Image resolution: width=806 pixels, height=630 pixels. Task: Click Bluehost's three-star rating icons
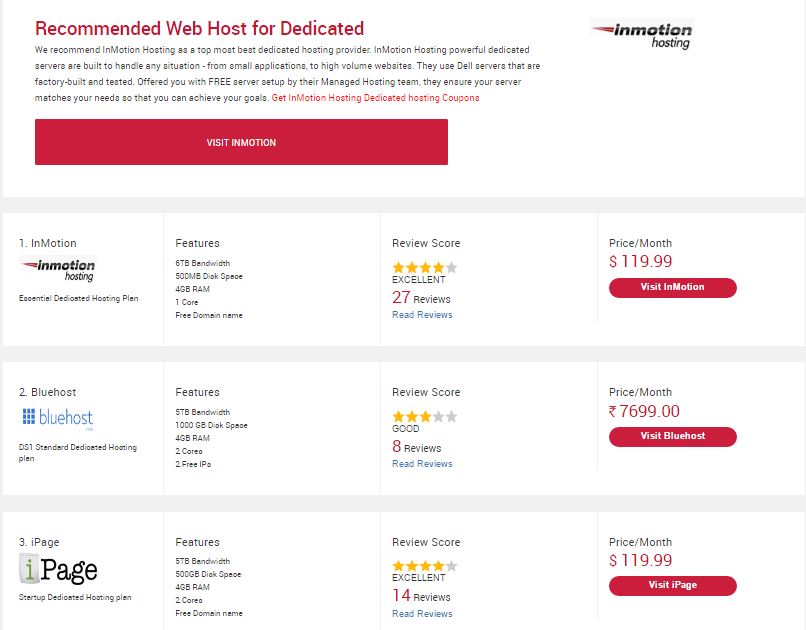click(x=425, y=416)
